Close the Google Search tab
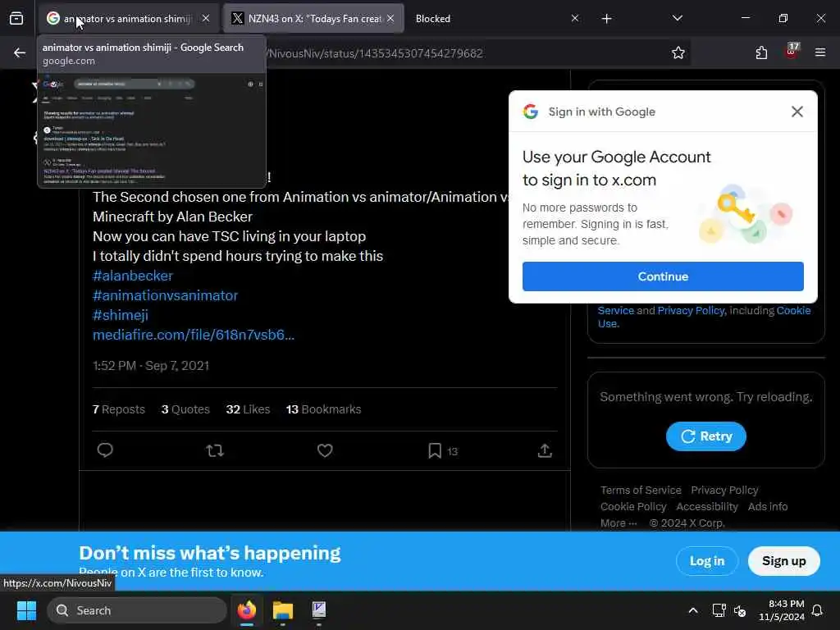840x630 pixels. pyautogui.click(x=206, y=19)
